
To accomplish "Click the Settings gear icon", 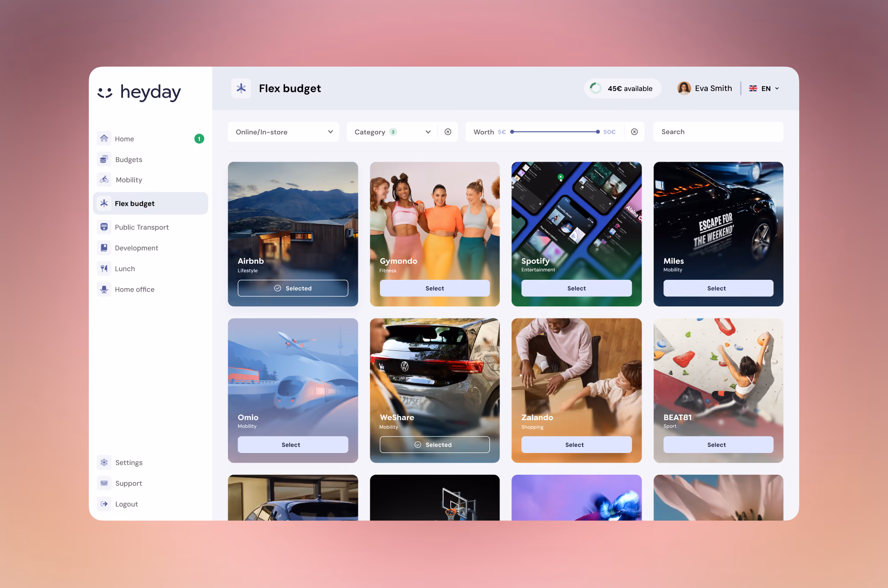I will [104, 462].
